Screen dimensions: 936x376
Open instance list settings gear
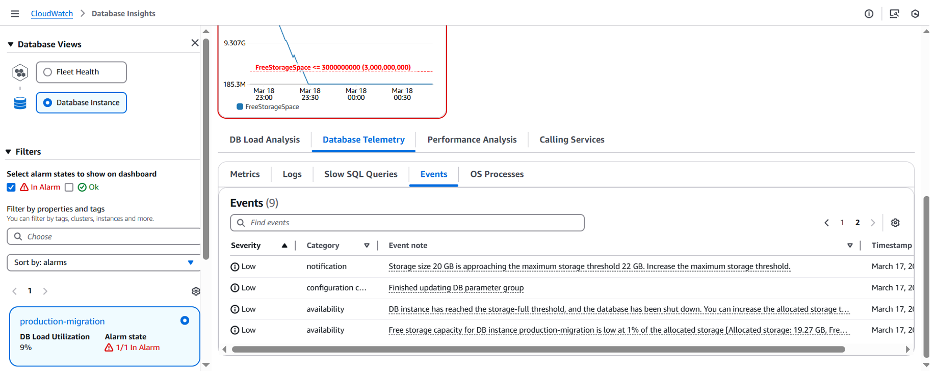(x=195, y=291)
